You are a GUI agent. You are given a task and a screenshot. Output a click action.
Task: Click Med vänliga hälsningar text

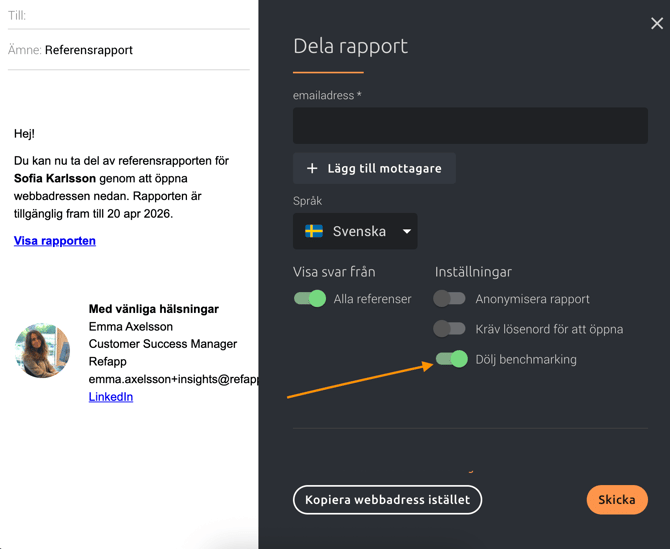click(154, 309)
